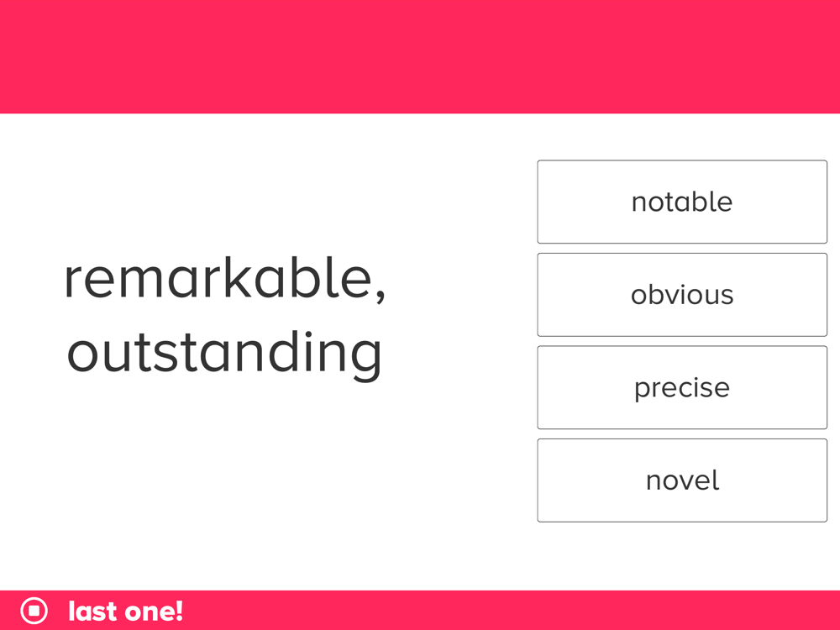Choose the "obvious" answer option
This screenshot has height=630, width=840.
tap(682, 295)
